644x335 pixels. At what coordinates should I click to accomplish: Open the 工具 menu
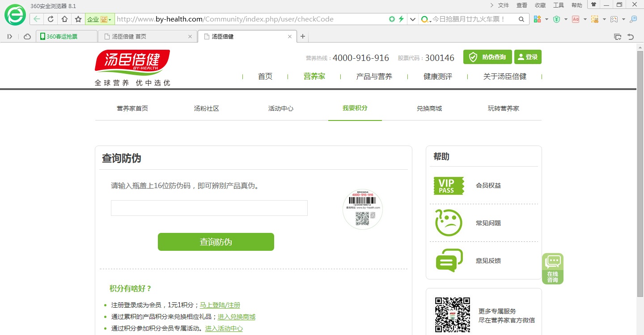pyautogui.click(x=559, y=5)
